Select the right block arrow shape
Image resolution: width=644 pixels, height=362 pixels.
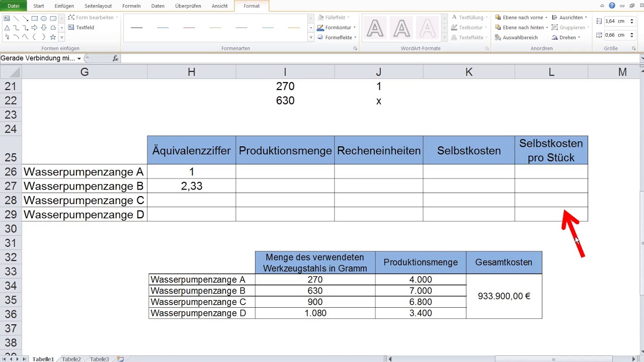click(34, 28)
